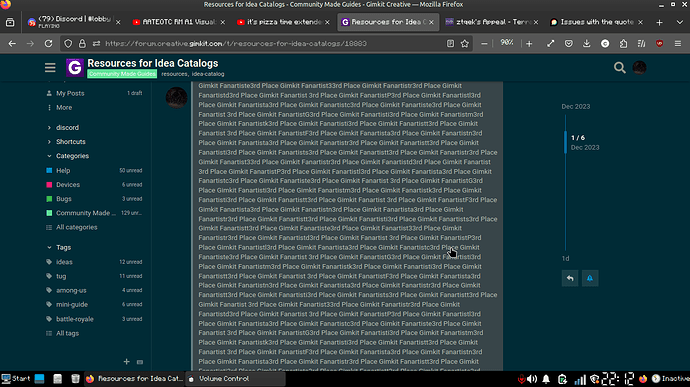
Task: Open the list all tabs dropdown
Action: click(679, 22)
